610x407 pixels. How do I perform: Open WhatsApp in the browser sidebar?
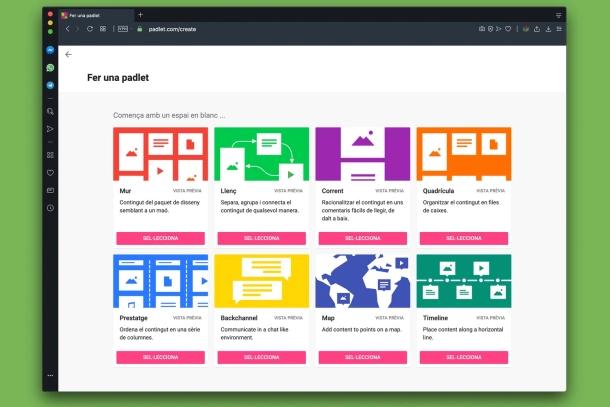click(x=50, y=68)
